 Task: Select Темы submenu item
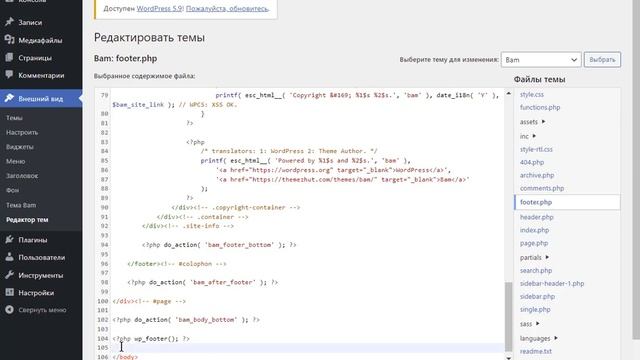(x=14, y=118)
